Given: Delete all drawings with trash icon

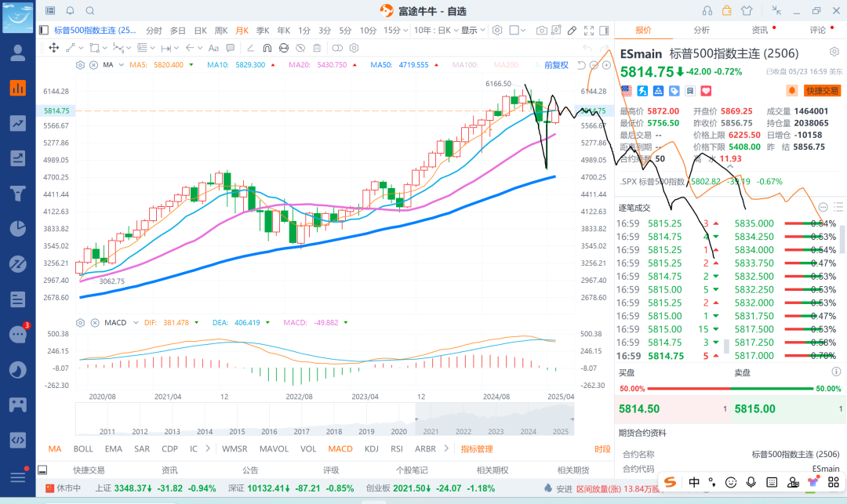Looking at the screenshot, I should [x=317, y=48].
